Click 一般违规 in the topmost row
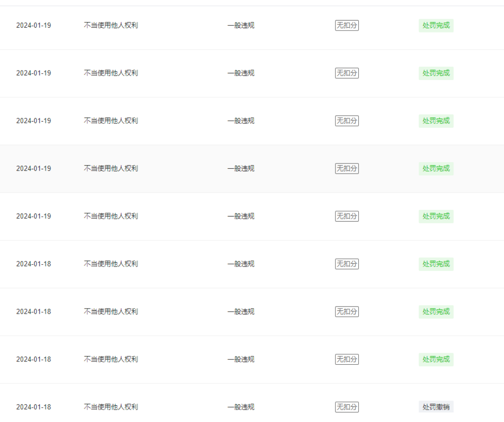This screenshot has height=422, width=504. (x=241, y=25)
